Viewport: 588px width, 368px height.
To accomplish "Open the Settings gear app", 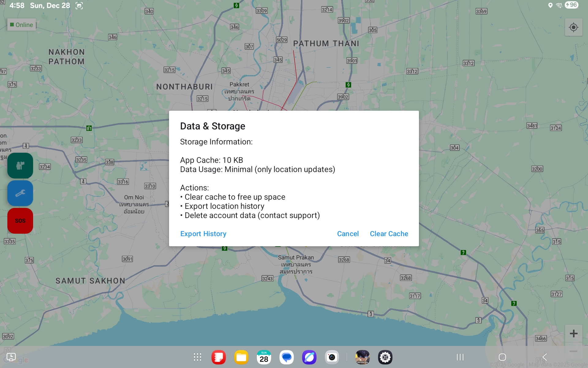I will pyautogui.click(x=385, y=357).
